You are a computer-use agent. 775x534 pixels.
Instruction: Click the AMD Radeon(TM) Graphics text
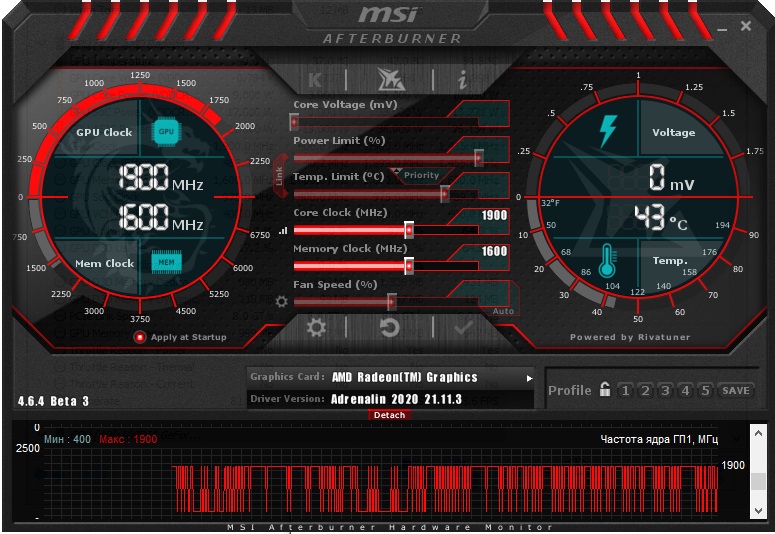404,378
